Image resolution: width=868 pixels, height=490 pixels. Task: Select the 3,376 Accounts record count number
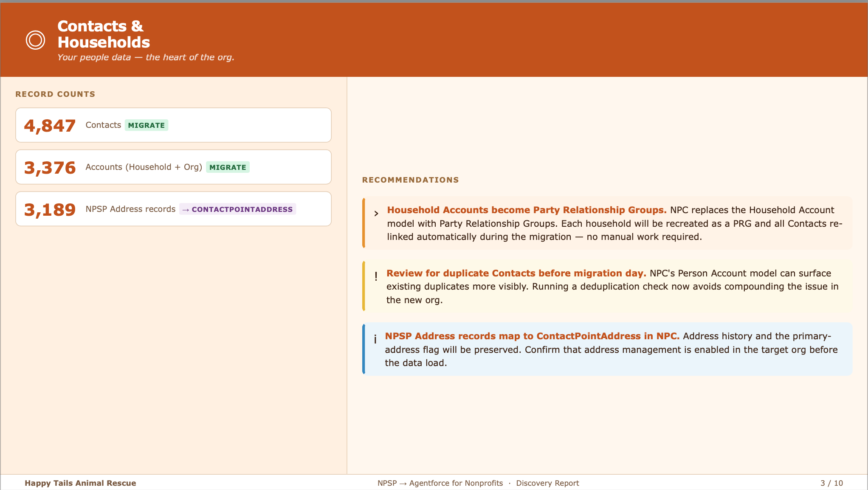click(x=50, y=168)
